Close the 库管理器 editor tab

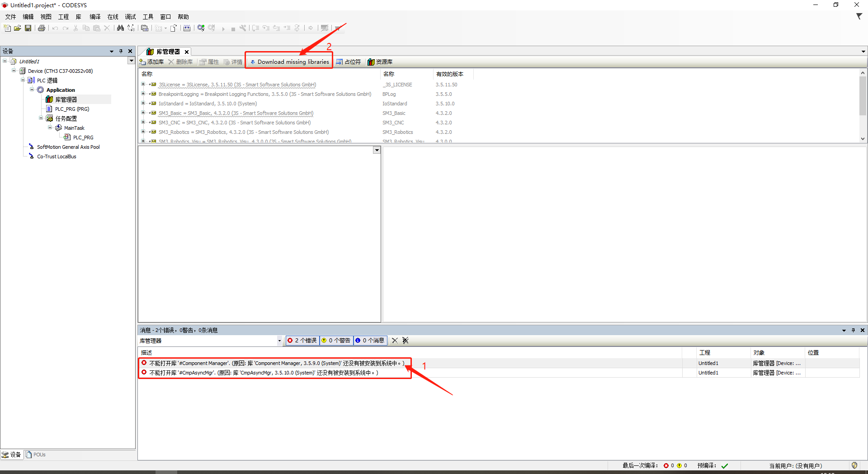[x=187, y=52]
